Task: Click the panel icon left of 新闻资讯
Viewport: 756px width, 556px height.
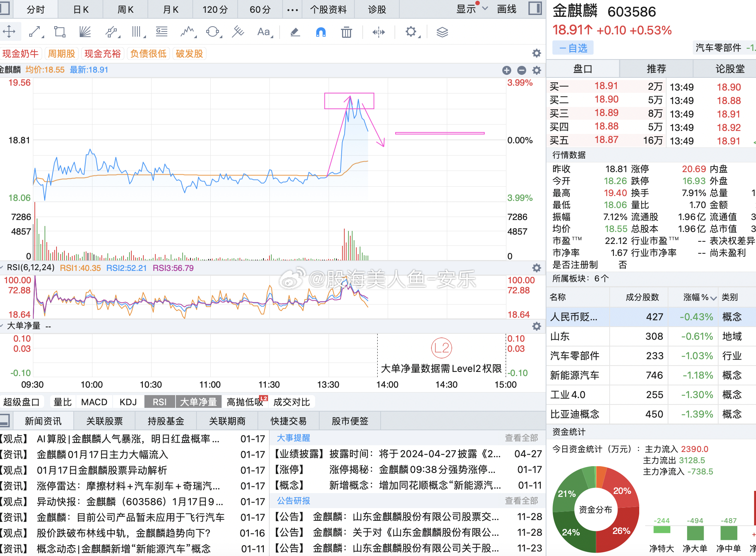Action: [x=4, y=421]
